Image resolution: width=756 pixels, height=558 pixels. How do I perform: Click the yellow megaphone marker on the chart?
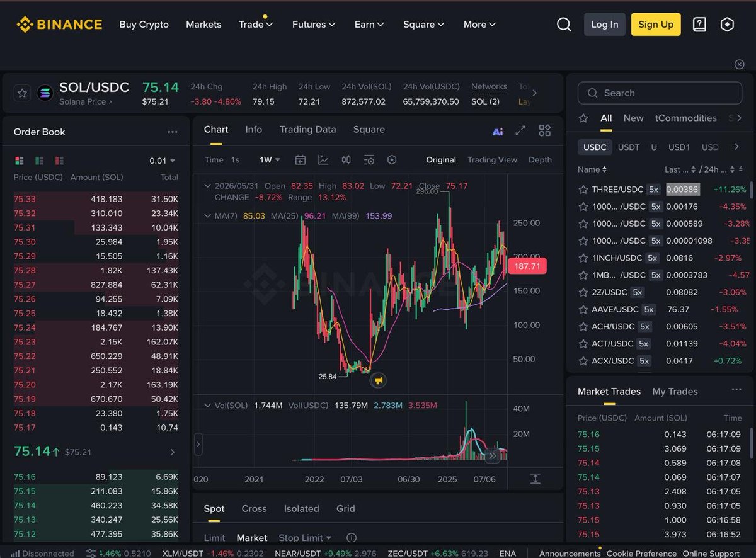tap(378, 380)
